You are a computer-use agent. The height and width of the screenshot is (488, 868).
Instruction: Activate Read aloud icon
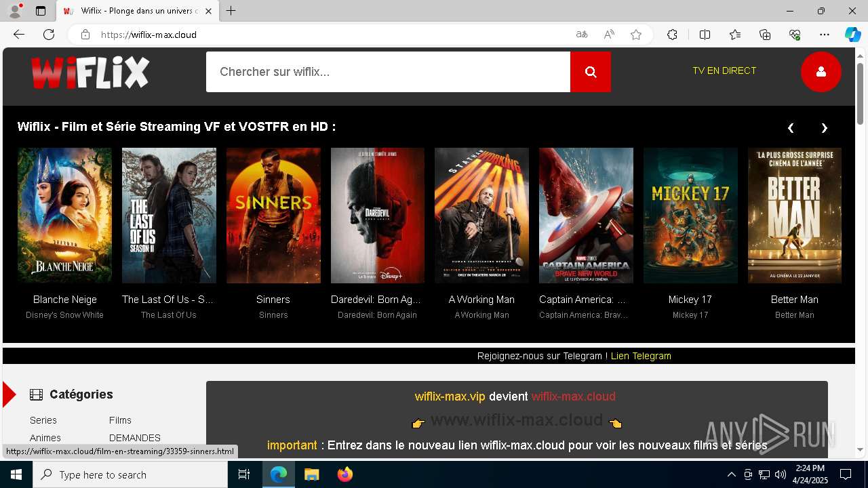pos(609,35)
